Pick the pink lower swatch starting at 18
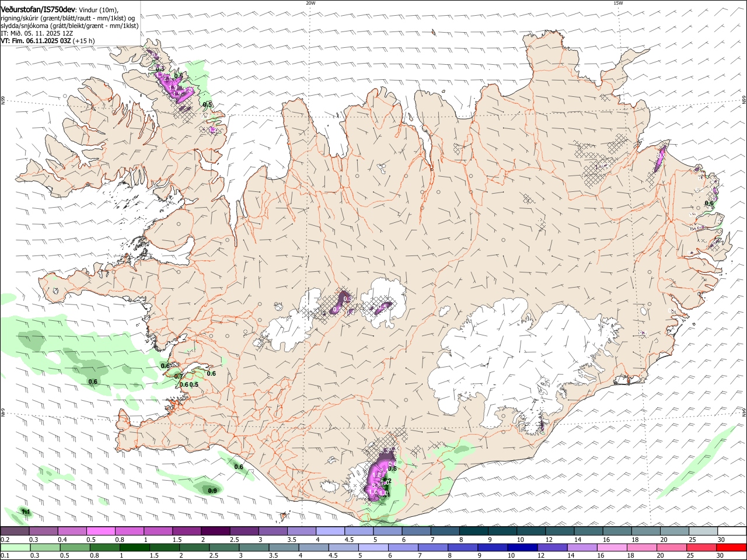The width and height of the screenshot is (747, 560). point(641,547)
